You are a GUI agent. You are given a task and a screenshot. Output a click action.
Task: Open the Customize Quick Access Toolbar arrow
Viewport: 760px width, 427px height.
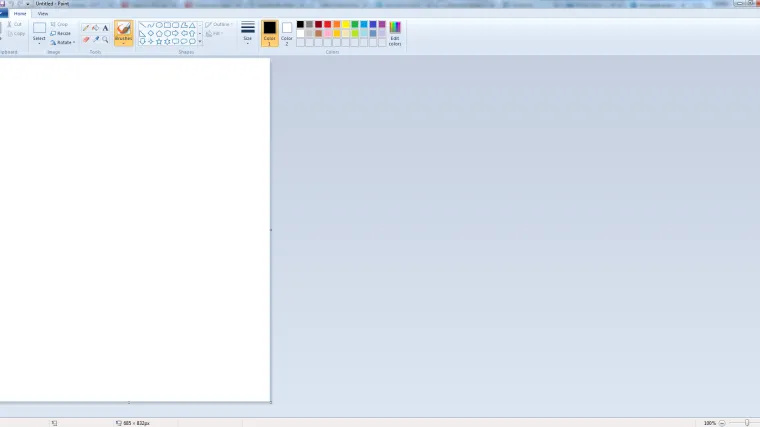click(28, 4)
